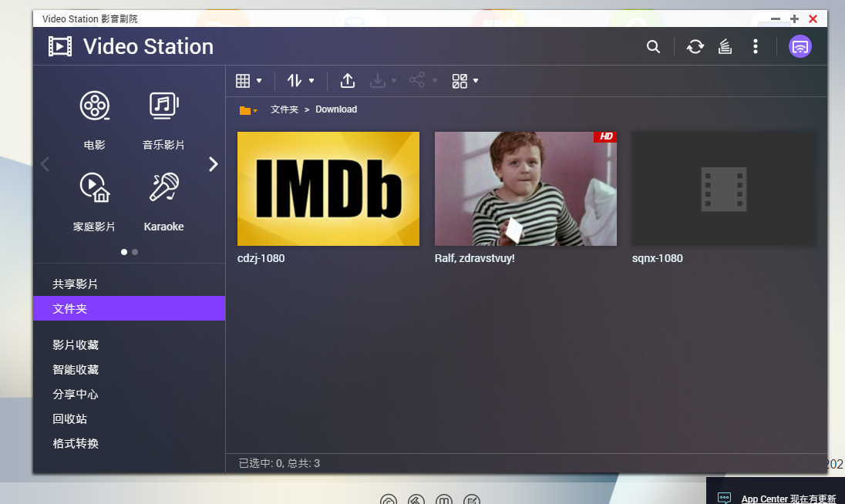This screenshot has height=504, width=845.
Task: Click the HD badge on Ralf video
Action: click(605, 136)
